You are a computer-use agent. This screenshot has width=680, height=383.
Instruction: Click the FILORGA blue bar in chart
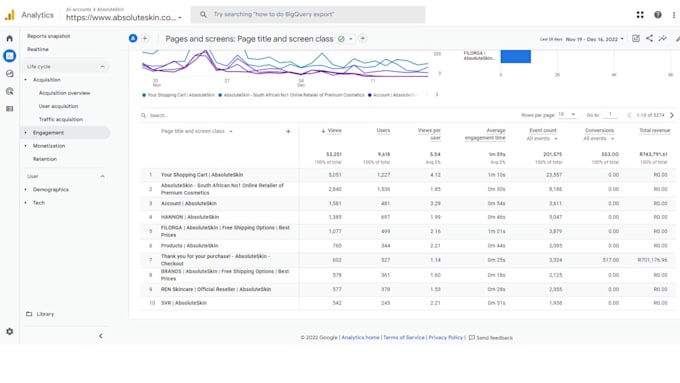(x=516, y=56)
